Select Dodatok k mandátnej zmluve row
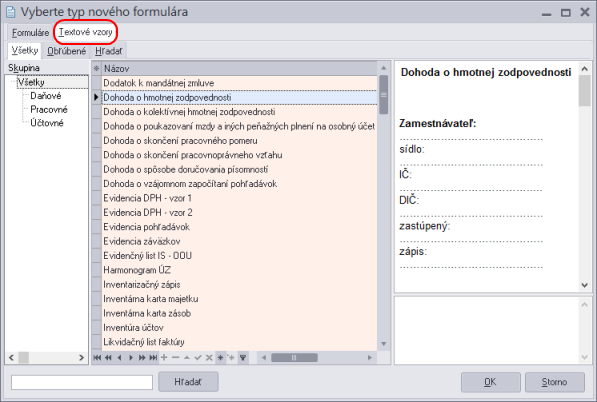Viewport: 597px width, 402px height. [240, 83]
